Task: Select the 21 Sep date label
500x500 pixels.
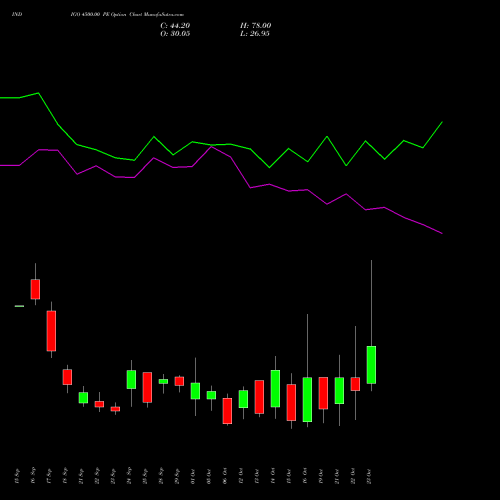Action: (x=81, y=476)
